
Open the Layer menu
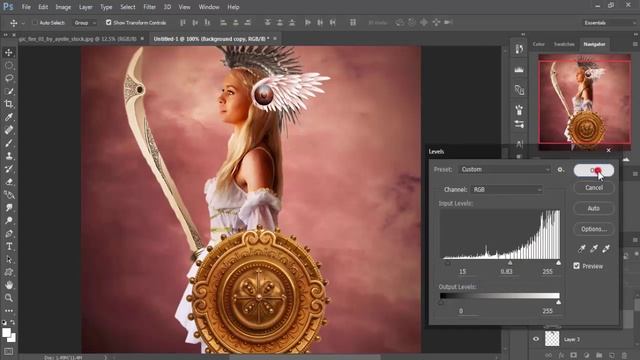pyautogui.click(x=85, y=7)
